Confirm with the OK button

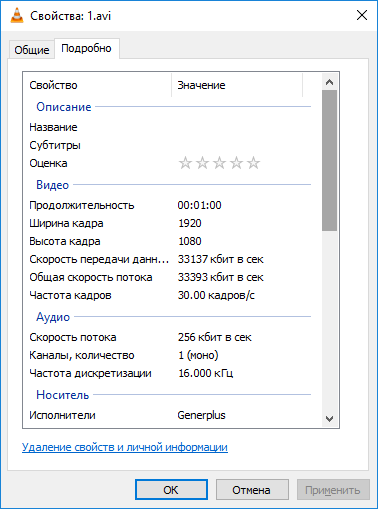171,490
